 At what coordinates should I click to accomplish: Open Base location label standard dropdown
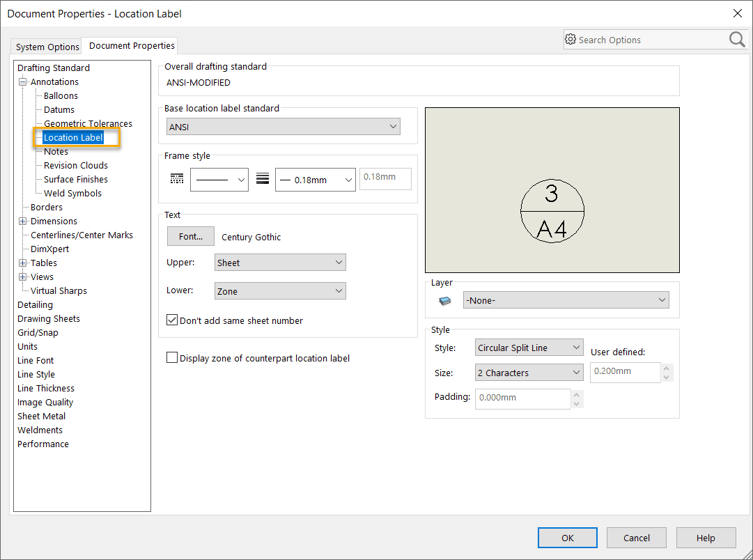tap(284, 127)
